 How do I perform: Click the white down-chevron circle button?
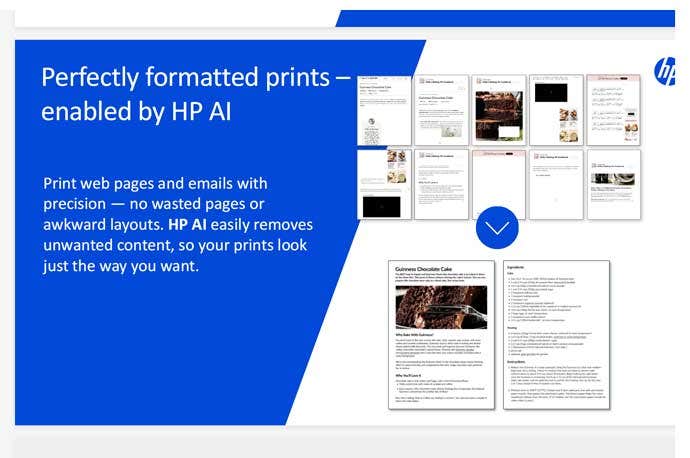point(498,227)
